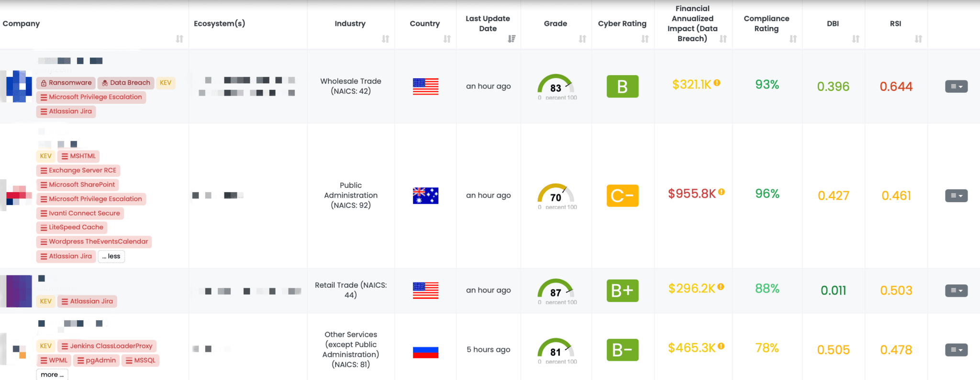Image resolution: width=980 pixels, height=380 pixels.
Task: Click the Data Breach tag
Action: tap(125, 82)
